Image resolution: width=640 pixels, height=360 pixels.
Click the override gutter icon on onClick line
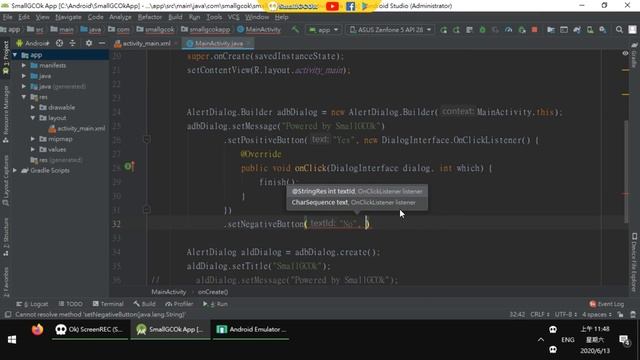pos(129,167)
